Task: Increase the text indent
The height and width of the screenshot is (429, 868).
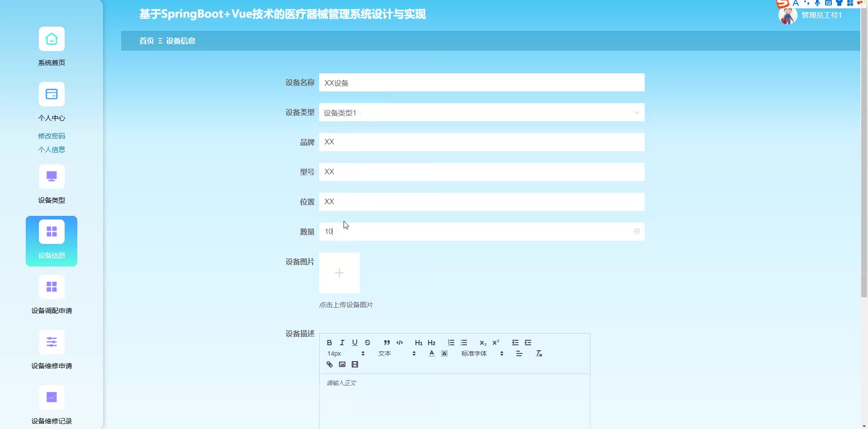Action: [528, 343]
